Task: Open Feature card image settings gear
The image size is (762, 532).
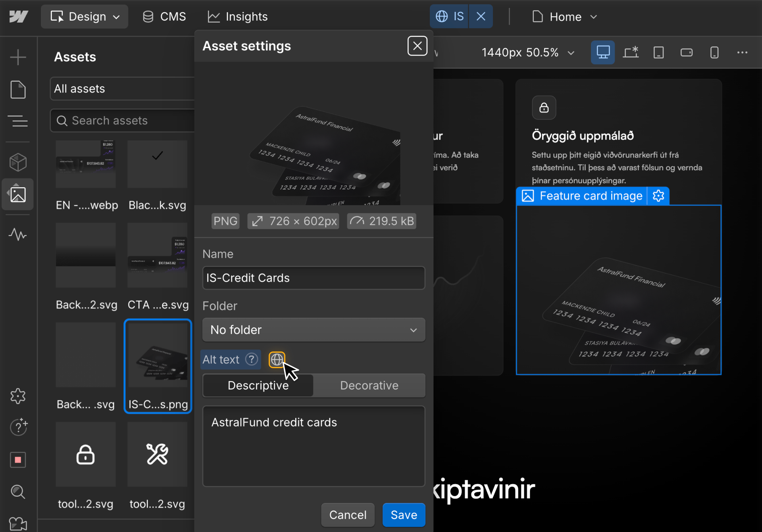Action: [658, 196]
